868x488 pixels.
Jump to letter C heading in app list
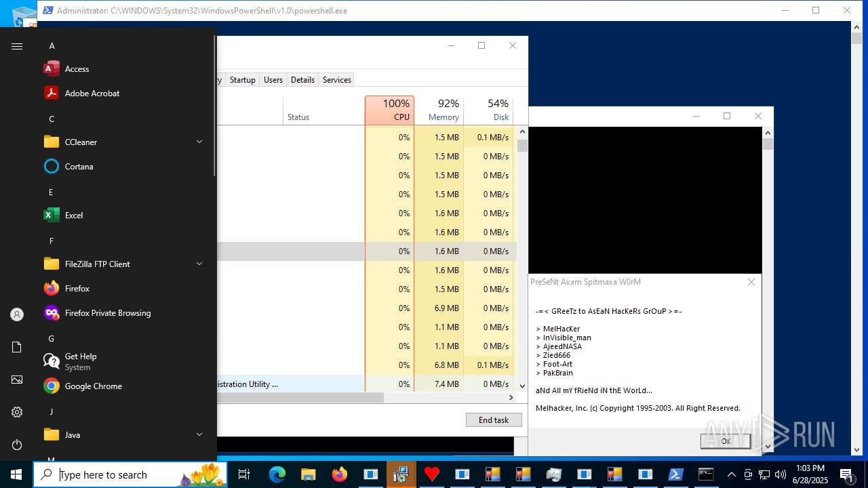(x=52, y=119)
